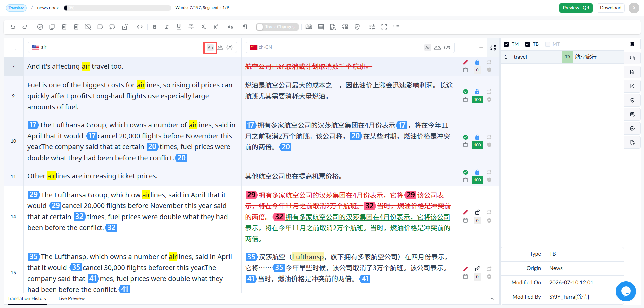Click the red edit pencil on segment 7
644x308 pixels.
(x=465, y=62)
